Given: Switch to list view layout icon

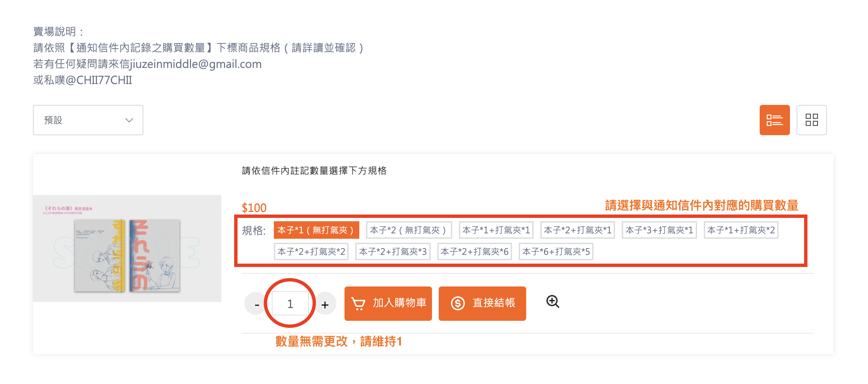Looking at the screenshot, I should (774, 120).
